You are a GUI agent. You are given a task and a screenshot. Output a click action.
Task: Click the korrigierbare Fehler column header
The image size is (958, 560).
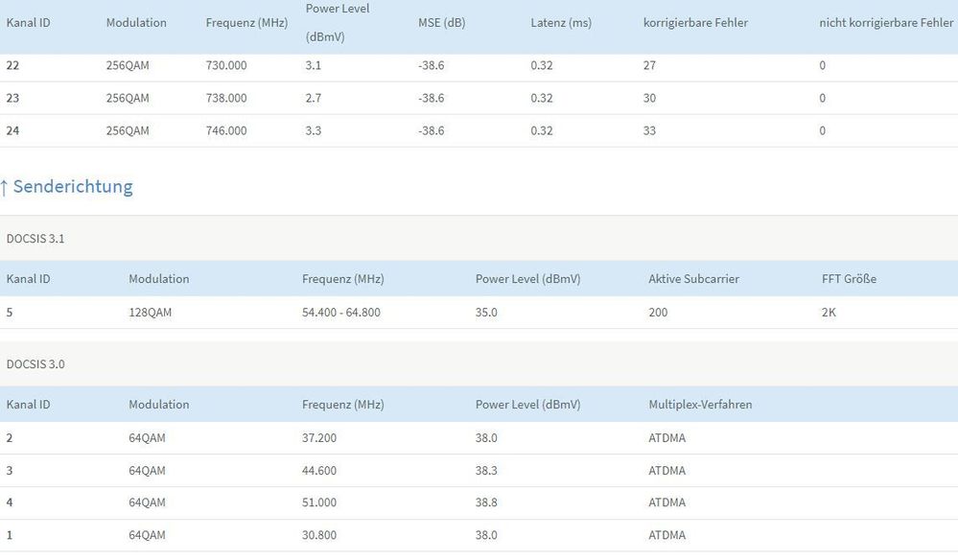(695, 23)
